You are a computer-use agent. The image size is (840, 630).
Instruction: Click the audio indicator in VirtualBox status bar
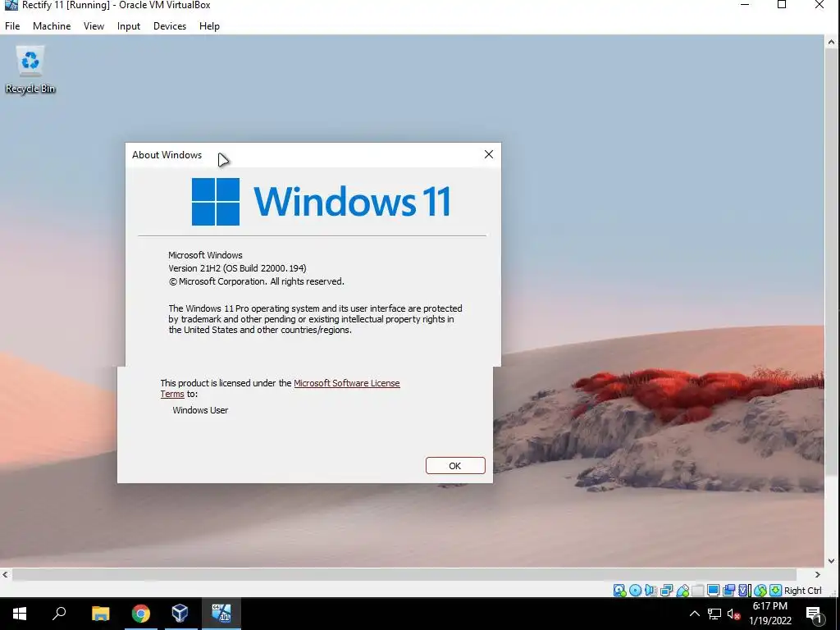(651, 591)
